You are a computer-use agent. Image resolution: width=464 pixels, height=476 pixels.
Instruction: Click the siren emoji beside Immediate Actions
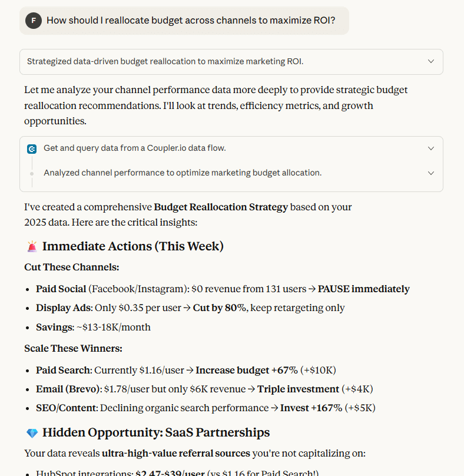32,246
